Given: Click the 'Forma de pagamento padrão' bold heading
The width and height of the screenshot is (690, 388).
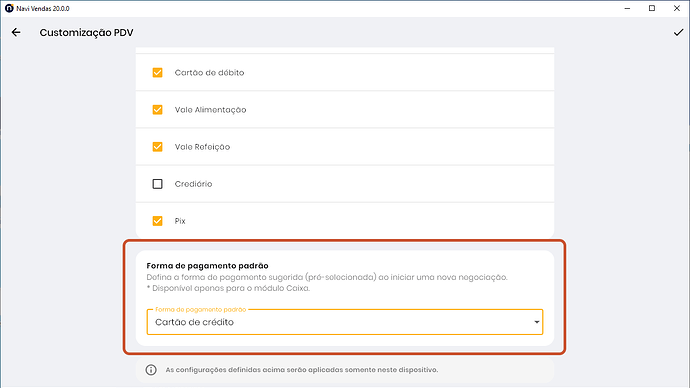Looking at the screenshot, I should (207, 266).
